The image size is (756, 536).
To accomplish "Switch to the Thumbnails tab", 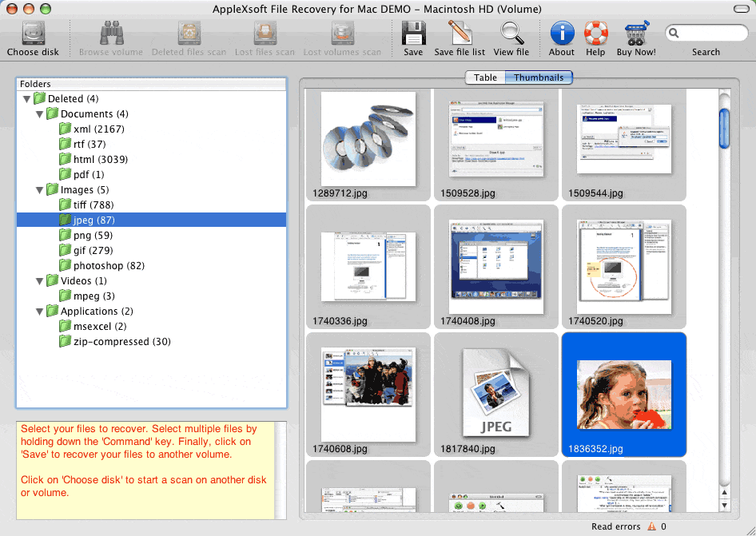I will [539, 77].
